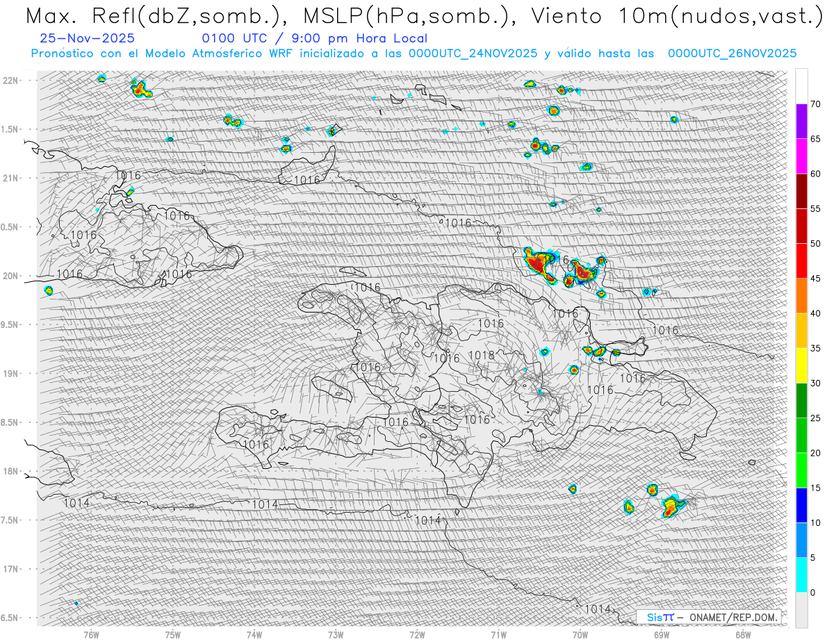Click the purple 65-70 dBZ color bar segment
The image size is (834, 644).
801,122
